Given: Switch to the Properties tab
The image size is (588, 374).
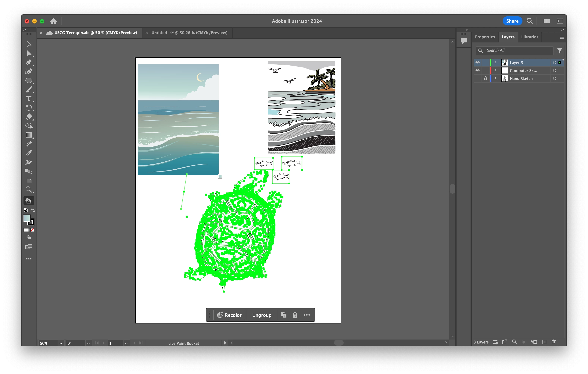Looking at the screenshot, I should point(485,37).
